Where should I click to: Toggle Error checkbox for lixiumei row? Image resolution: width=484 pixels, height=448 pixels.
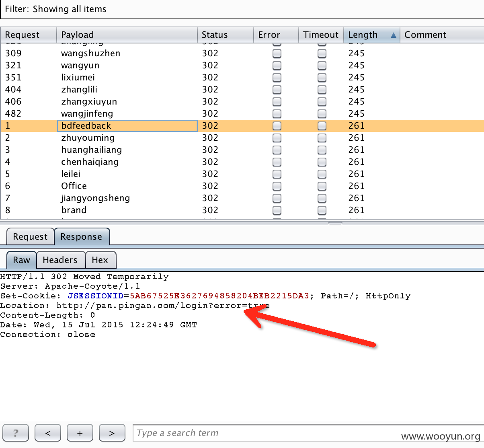coord(277,78)
